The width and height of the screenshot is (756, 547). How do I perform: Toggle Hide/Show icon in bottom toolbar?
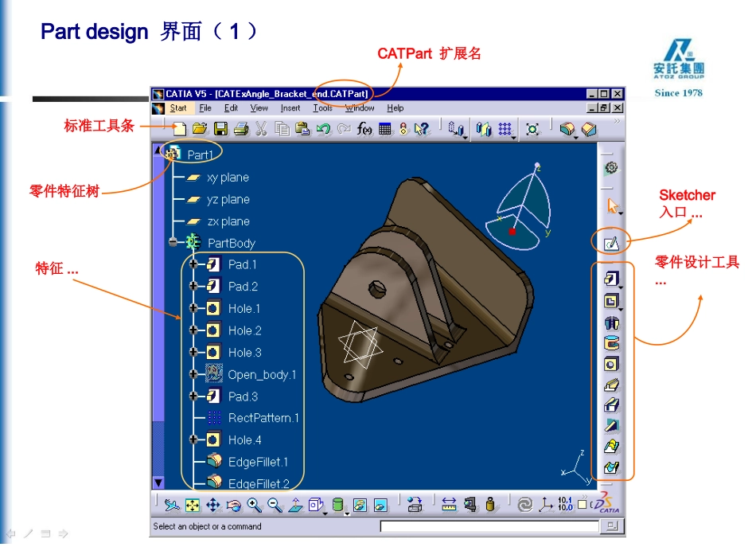point(360,505)
